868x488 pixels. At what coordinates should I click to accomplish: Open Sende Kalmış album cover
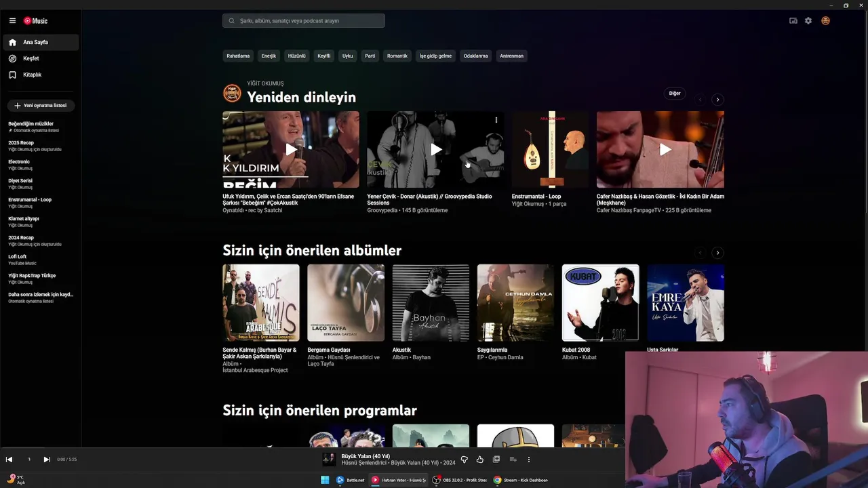coord(261,303)
